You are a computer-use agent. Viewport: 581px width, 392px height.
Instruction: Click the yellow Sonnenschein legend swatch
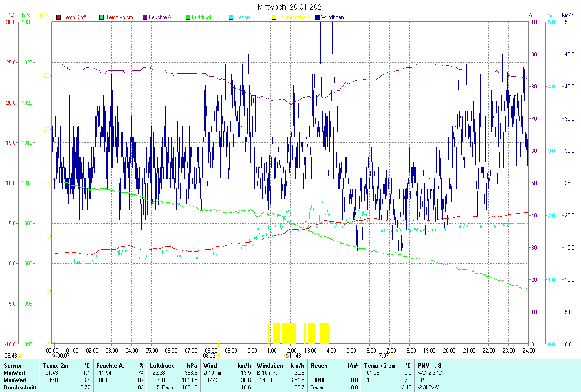274,17
